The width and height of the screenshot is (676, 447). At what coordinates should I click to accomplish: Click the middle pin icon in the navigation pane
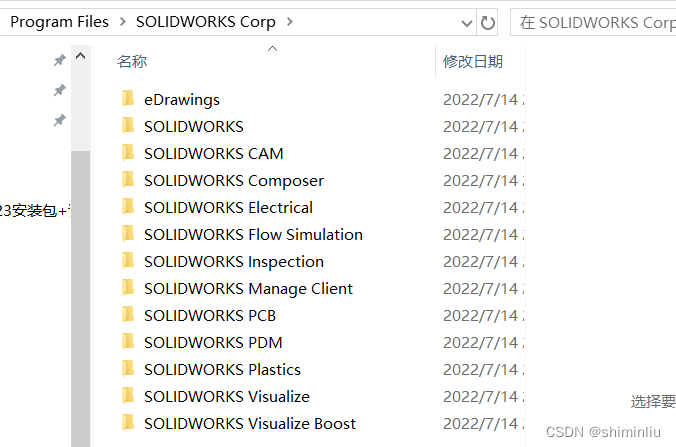click(59, 90)
